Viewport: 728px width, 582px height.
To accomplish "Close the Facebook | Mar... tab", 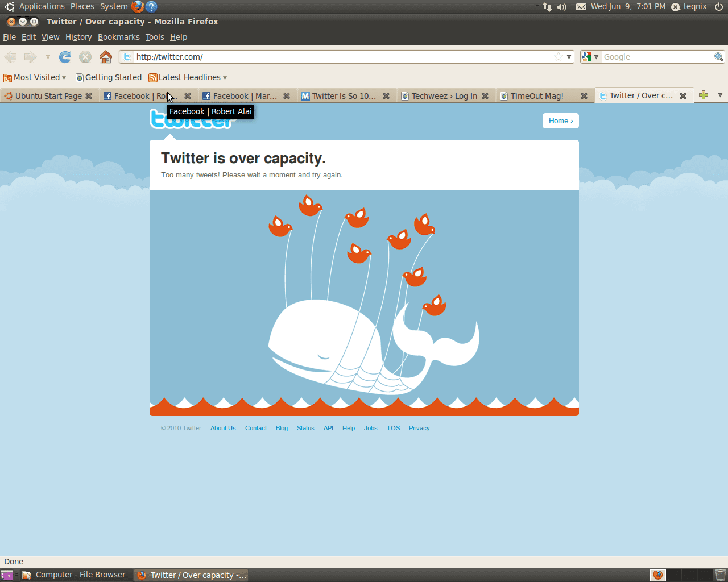I will (x=287, y=96).
